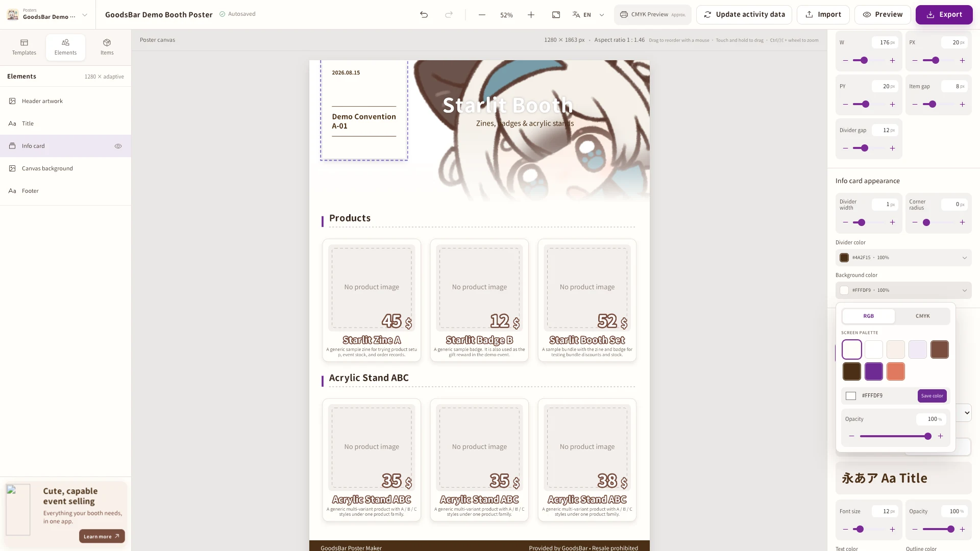The image size is (980, 551).
Task: Click the Info card layer icon
Action: click(x=12, y=146)
